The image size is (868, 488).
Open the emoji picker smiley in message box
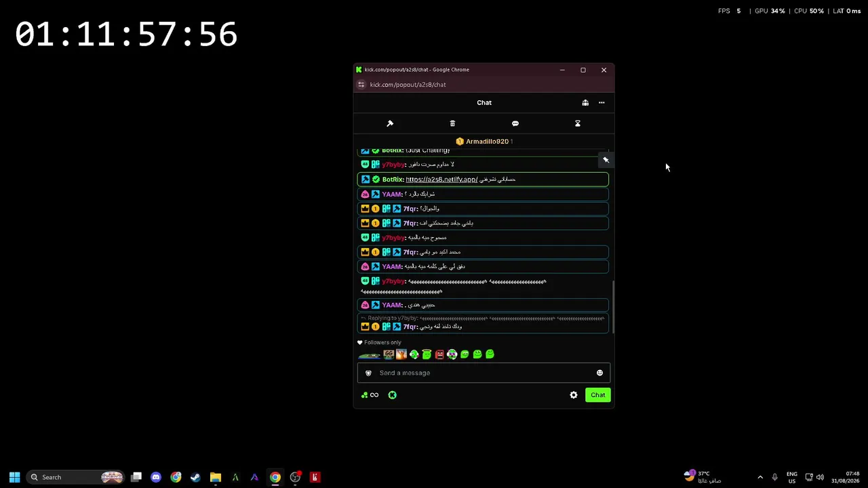coord(599,373)
